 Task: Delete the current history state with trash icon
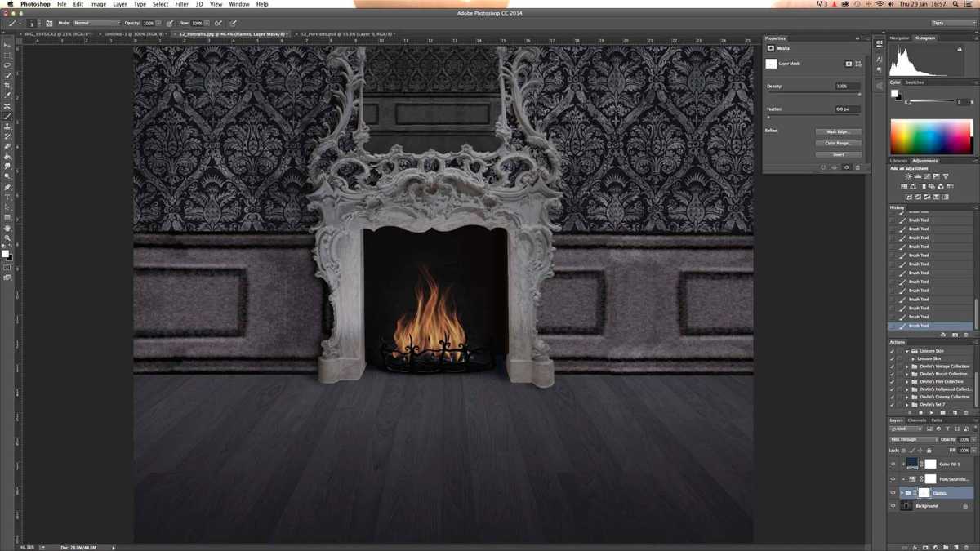click(x=966, y=335)
